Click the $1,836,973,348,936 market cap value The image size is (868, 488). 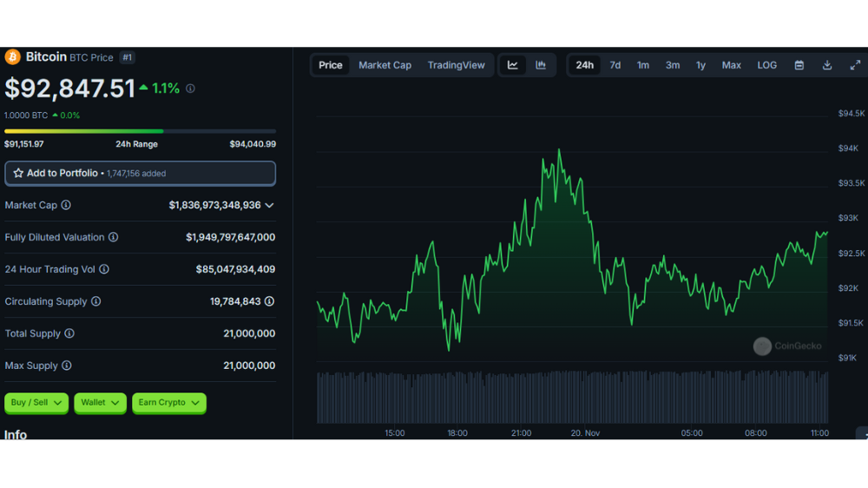[214, 206]
